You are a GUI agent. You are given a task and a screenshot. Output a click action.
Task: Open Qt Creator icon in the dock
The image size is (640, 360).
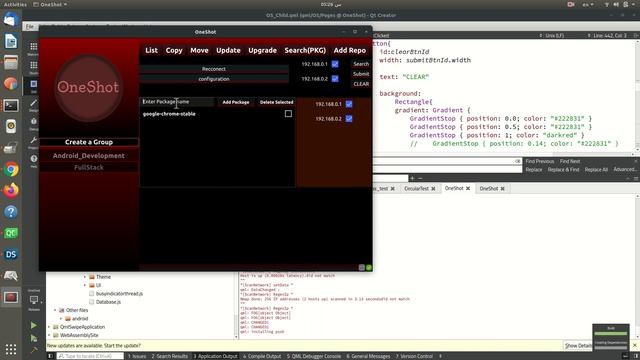(x=11, y=233)
